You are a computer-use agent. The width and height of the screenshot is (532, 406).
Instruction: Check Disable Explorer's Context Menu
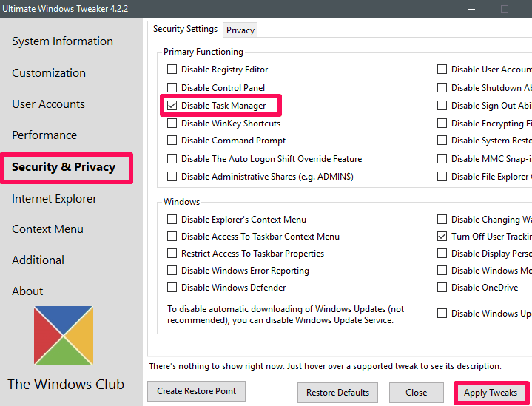(172, 220)
